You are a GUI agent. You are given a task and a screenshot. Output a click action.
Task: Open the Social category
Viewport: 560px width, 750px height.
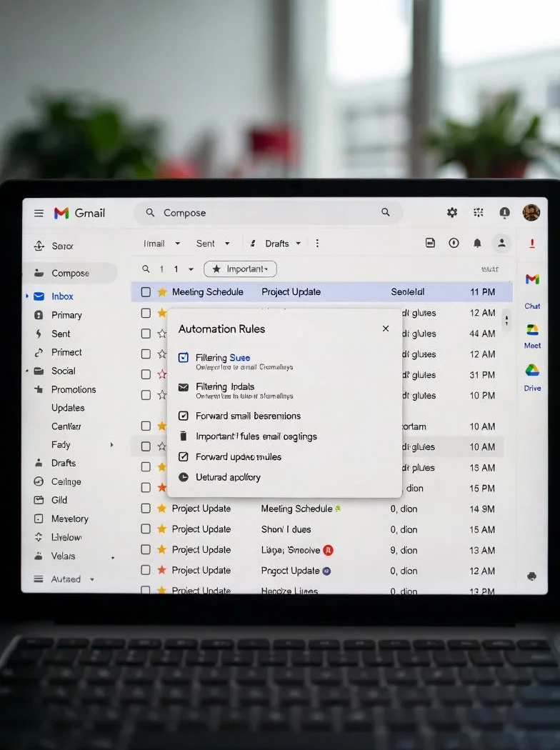[x=63, y=371]
